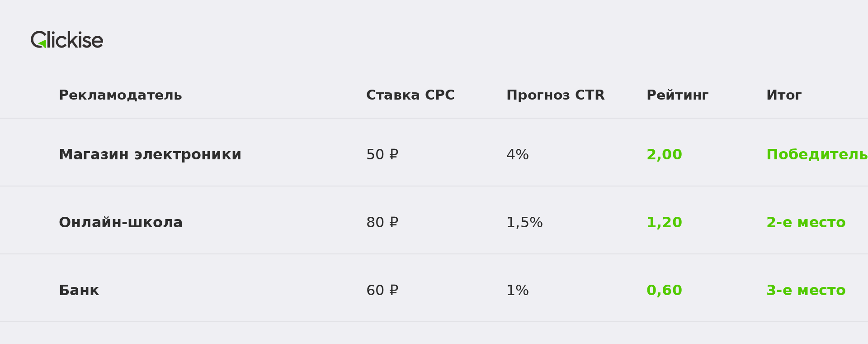Select the Рейтинг column header
This screenshot has height=344, width=868.
tap(677, 96)
